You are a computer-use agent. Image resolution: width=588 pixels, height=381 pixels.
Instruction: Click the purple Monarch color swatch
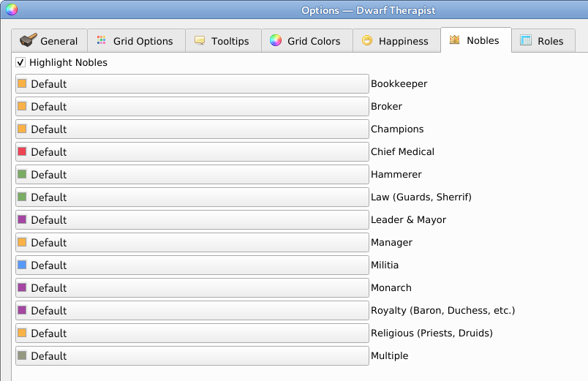tap(22, 288)
